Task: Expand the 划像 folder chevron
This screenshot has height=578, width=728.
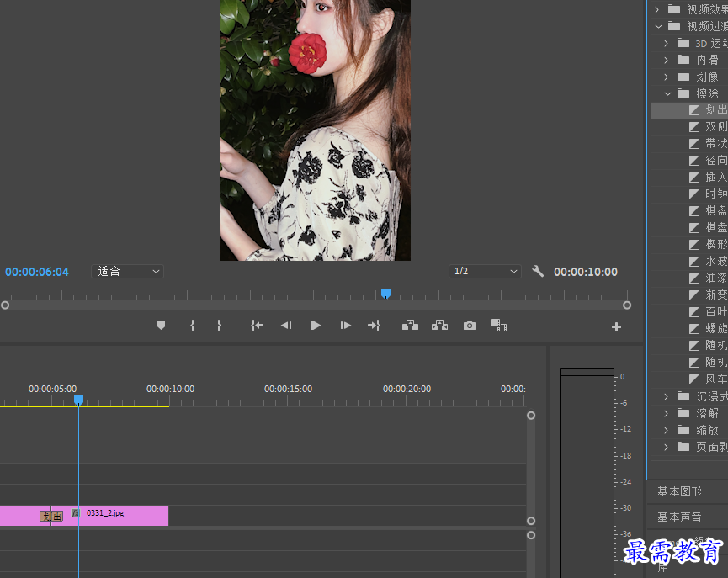Action: click(667, 77)
